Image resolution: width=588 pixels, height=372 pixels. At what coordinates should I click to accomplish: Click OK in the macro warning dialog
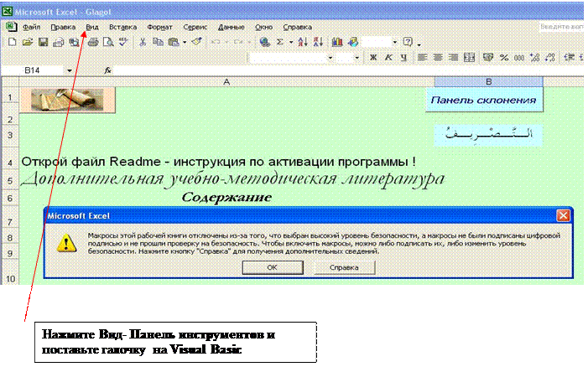click(273, 267)
